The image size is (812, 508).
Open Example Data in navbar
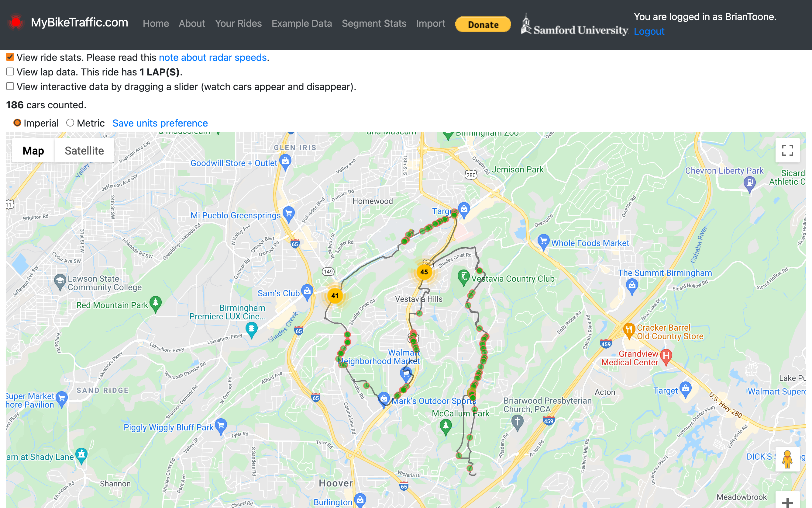click(x=302, y=23)
